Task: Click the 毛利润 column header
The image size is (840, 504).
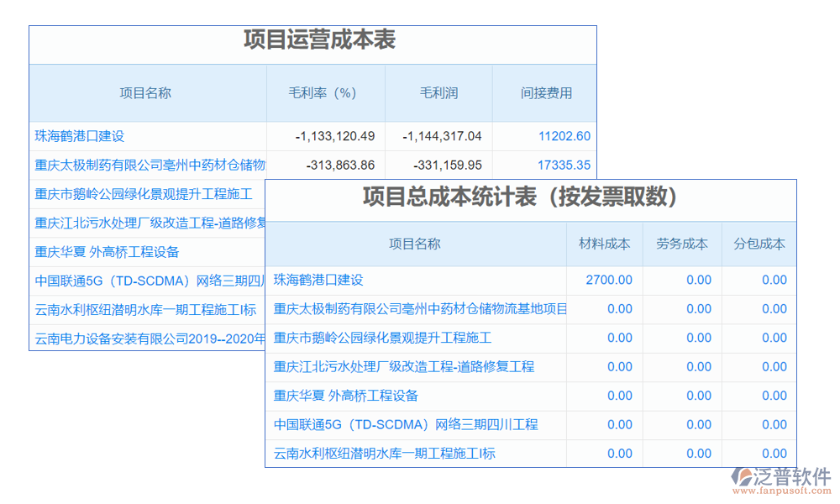Action: [x=438, y=93]
